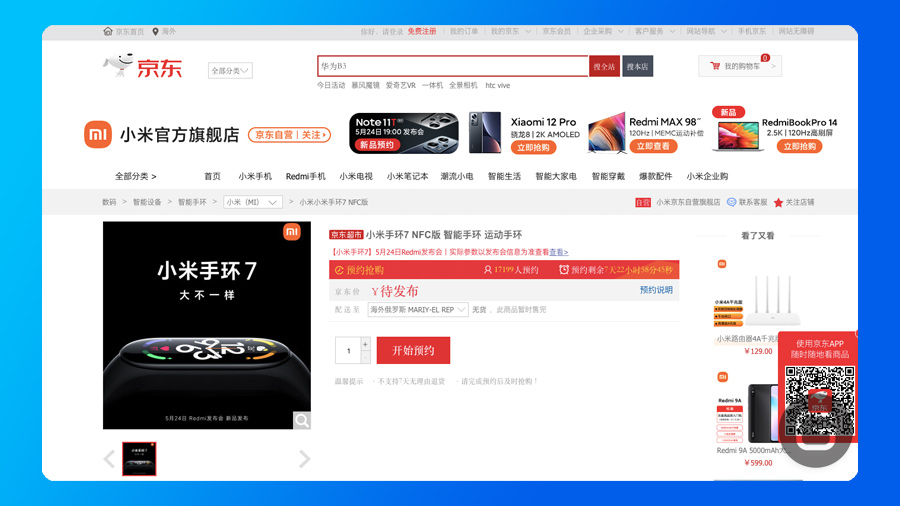This screenshot has width=900, height=506.
Task: Click the Note 11T 新品预约 banner
Action: (x=404, y=133)
